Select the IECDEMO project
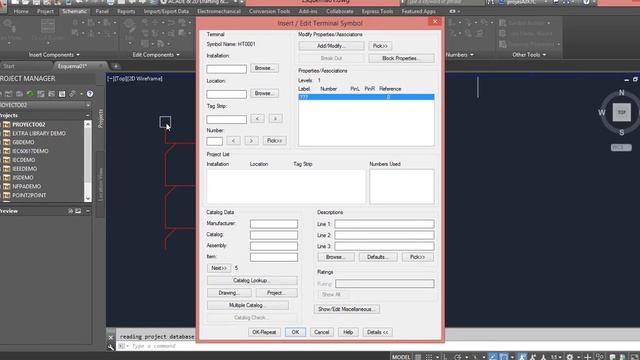Image resolution: width=640 pixels, height=360 pixels. click(24, 160)
